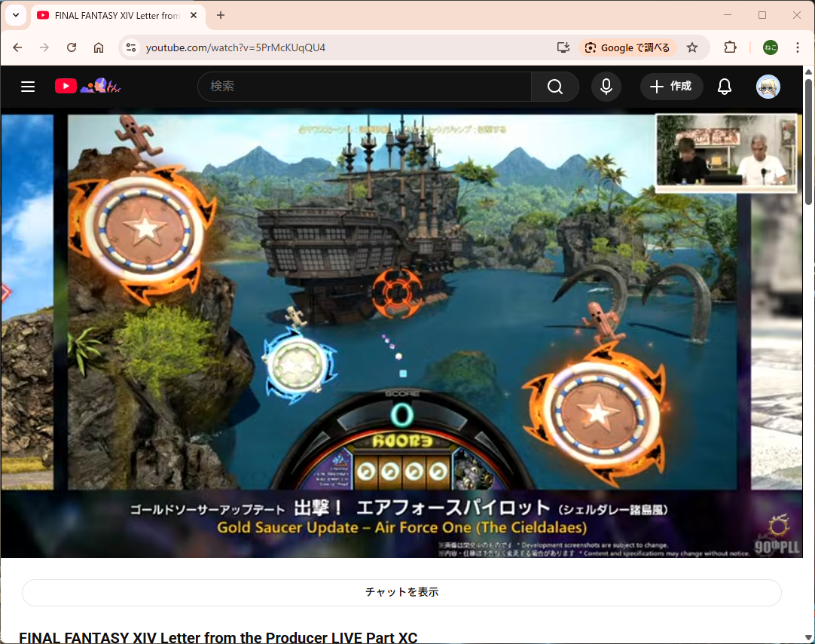The width and height of the screenshot is (815, 644).
Task: Open the YouTube account avatar menu
Action: pos(768,87)
